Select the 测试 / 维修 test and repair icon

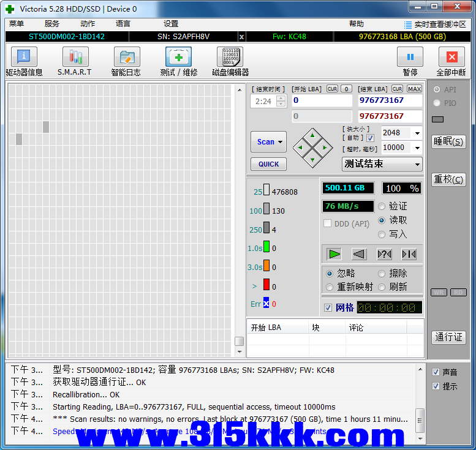[x=178, y=57]
